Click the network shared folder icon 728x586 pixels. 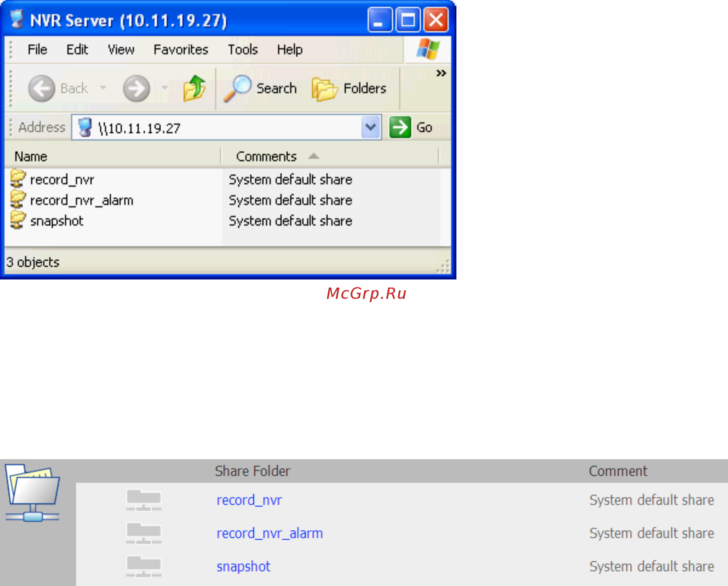[x=33, y=493]
